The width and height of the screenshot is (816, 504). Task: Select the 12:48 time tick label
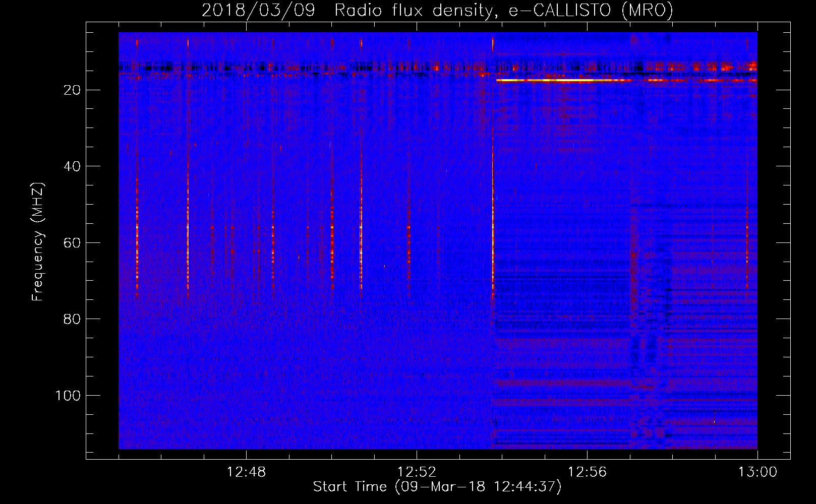247,472
